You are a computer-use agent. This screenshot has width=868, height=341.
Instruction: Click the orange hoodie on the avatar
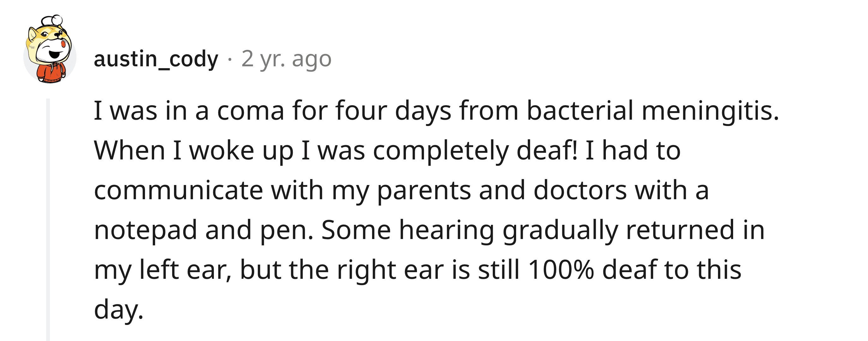pyautogui.click(x=51, y=72)
